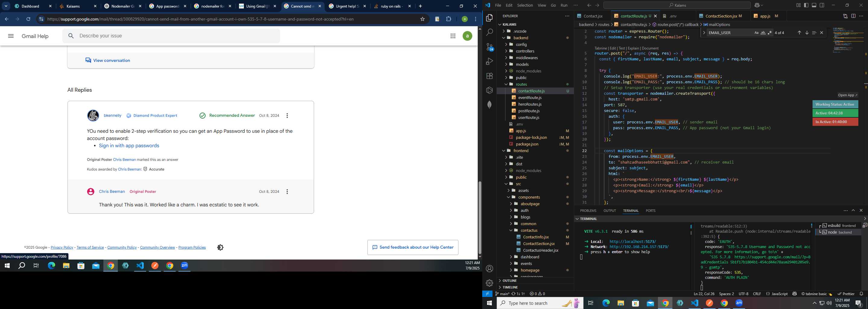Toggle Primary Side Bar layout button
The height and width of the screenshot is (309, 868).
coord(806,5)
